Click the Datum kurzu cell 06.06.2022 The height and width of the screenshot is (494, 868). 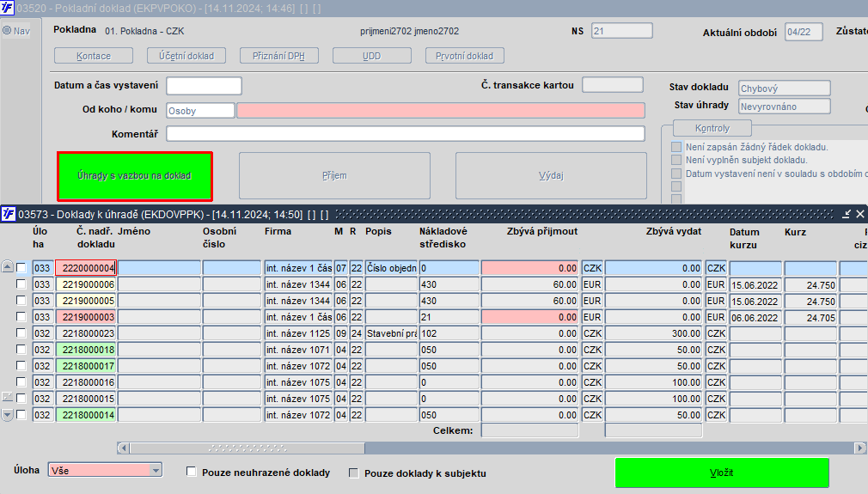tap(755, 318)
